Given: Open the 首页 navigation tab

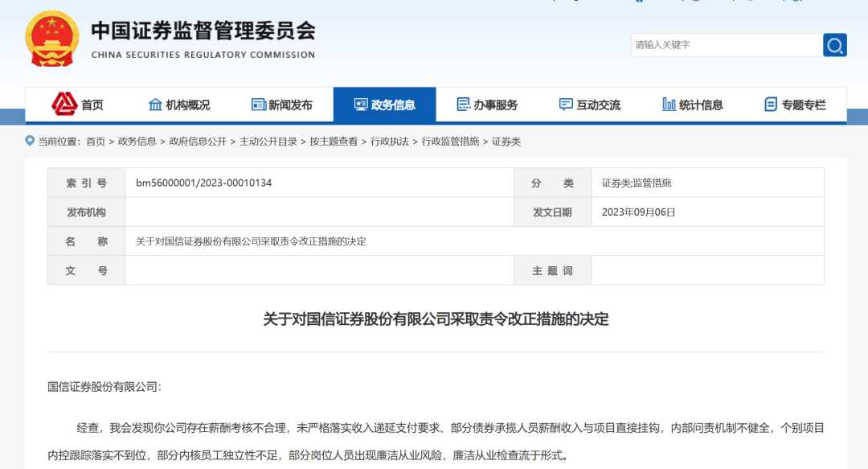Looking at the screenshot, I should pos(77,105).
